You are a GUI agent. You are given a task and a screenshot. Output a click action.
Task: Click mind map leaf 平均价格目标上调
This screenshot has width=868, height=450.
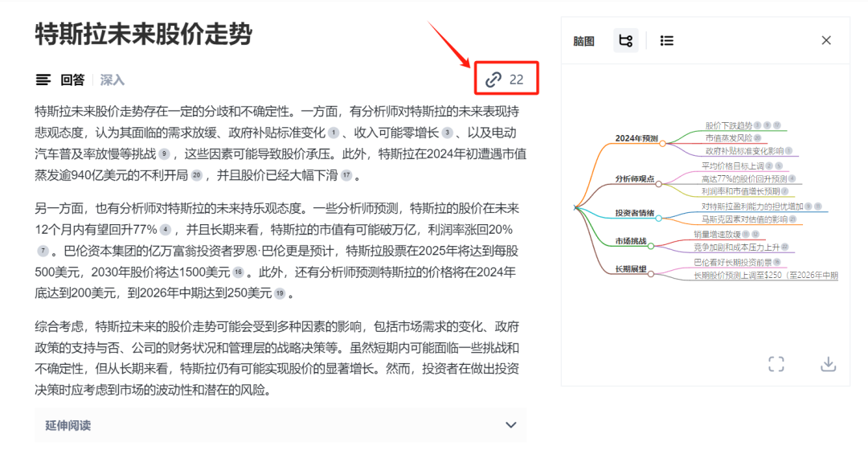pos(732,166)
